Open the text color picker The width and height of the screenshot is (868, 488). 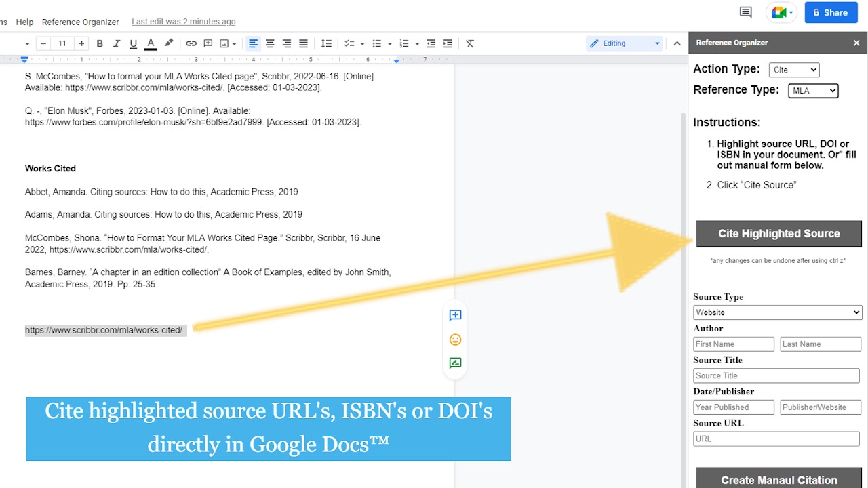[x=151, y=43]
